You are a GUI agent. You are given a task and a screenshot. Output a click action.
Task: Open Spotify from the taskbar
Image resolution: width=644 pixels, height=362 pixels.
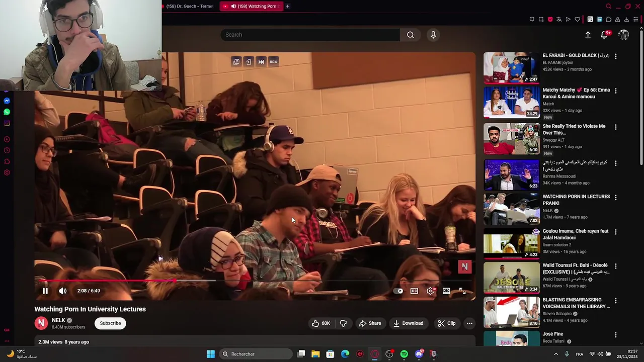click(x=404, y=354)
